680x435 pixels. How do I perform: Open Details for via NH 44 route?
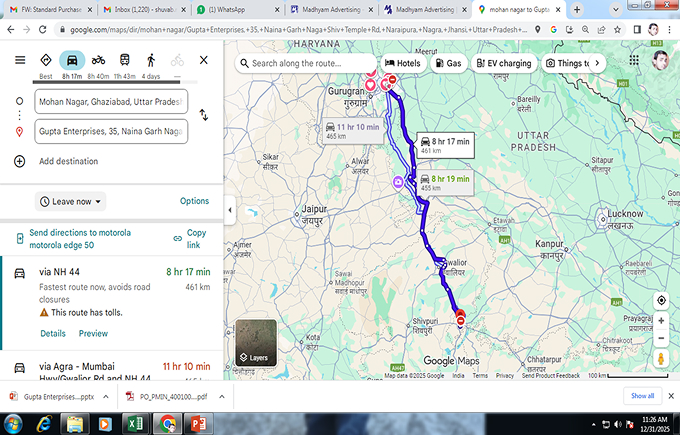pyautogui.click(x=53, y=334)
